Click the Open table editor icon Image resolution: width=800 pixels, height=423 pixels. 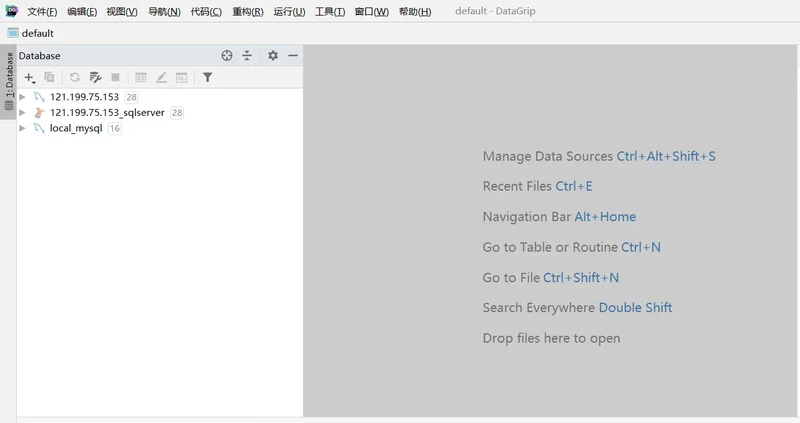point(141,77)
